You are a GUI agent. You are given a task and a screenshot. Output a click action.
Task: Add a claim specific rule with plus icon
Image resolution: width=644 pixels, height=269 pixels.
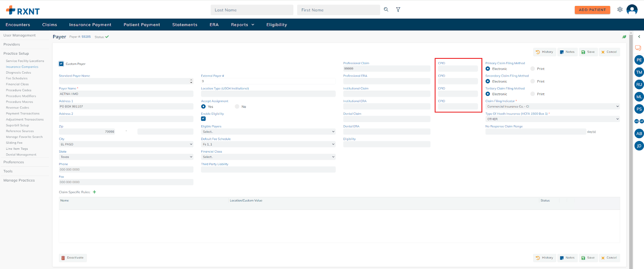[x=95, y=192]
